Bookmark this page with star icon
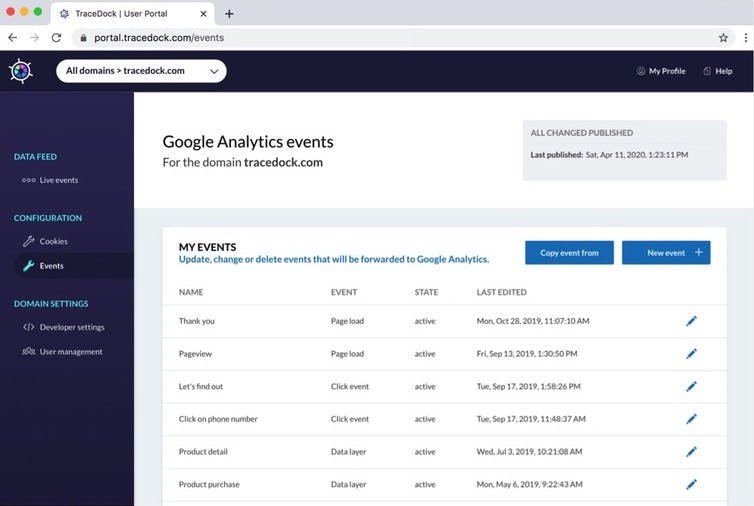The image size is (754, 506). [723, 37]
